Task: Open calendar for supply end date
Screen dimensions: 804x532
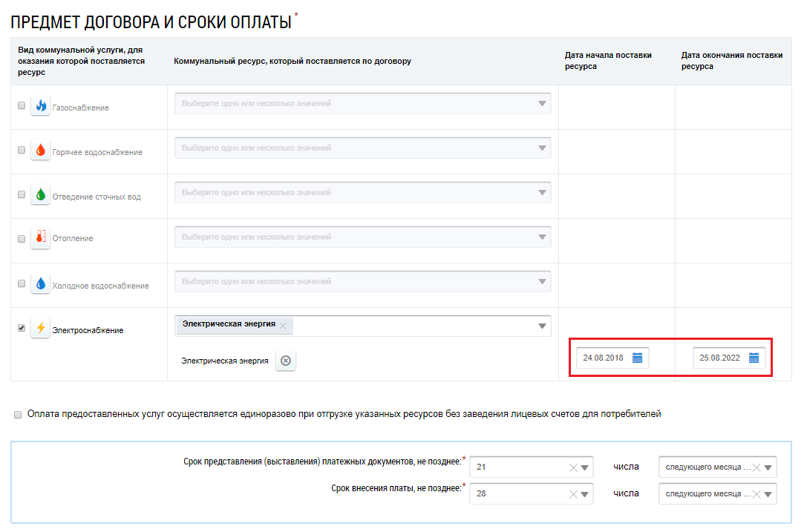Action: pos(754,358)
